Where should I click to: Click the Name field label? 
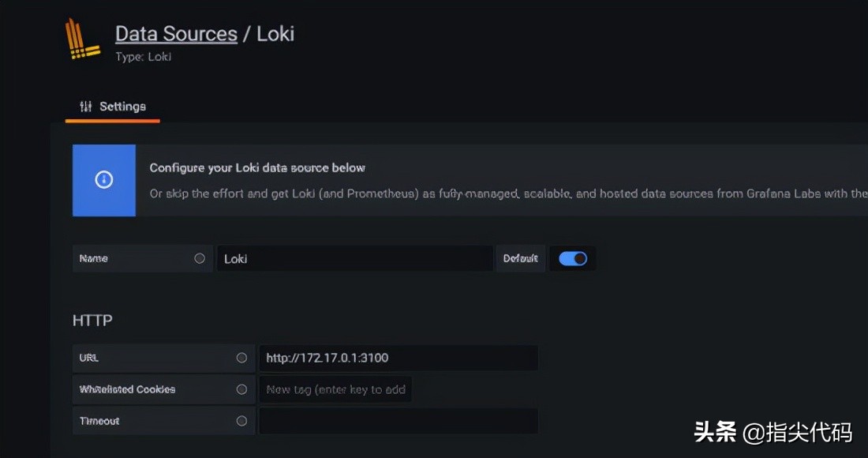coord(94,258)
